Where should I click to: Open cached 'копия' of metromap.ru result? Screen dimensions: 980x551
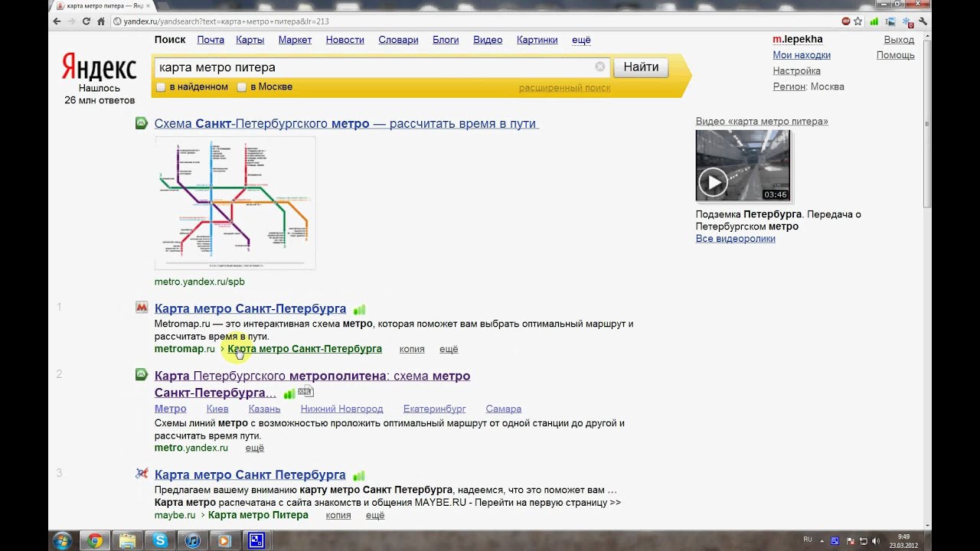[x=412, y=349]
